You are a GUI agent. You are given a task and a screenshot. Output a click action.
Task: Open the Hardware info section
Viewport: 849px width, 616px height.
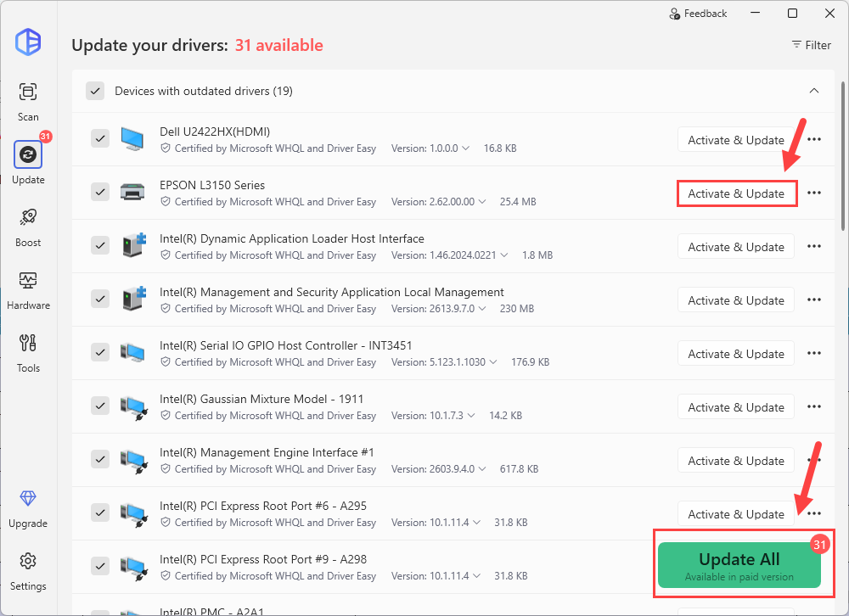point(28,290)
